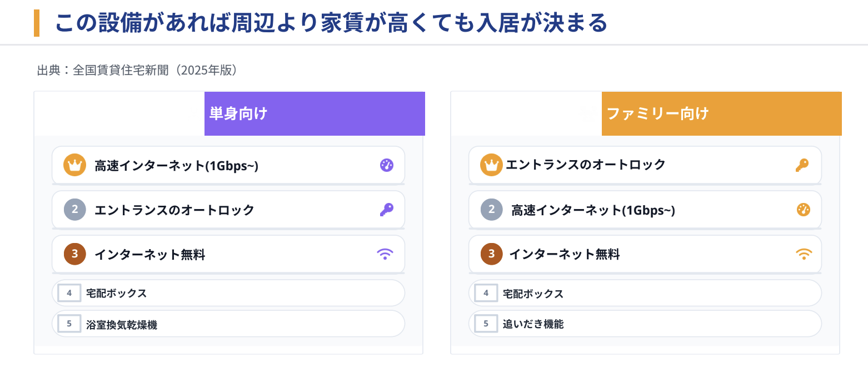Click the crown icon in ファミリー向け ranking
This screenshot has width=868, height=367.
point(491,165)
